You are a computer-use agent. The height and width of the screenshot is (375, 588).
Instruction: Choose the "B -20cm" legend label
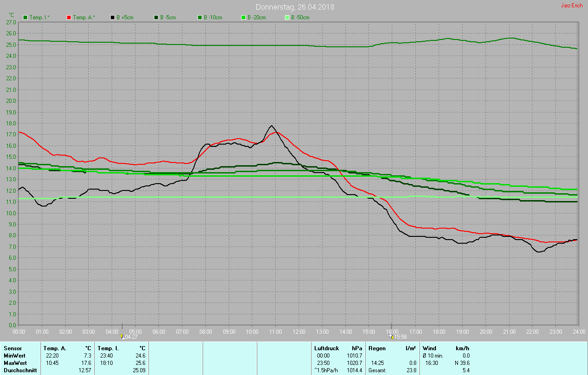coord(256,17)
